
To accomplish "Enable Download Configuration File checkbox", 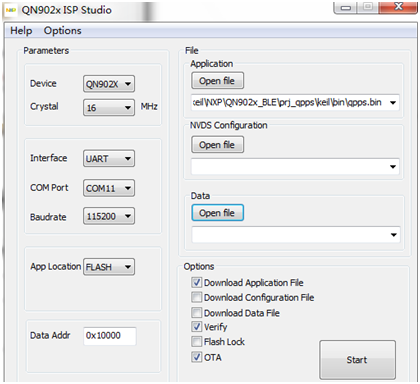I will pos(196,297).
